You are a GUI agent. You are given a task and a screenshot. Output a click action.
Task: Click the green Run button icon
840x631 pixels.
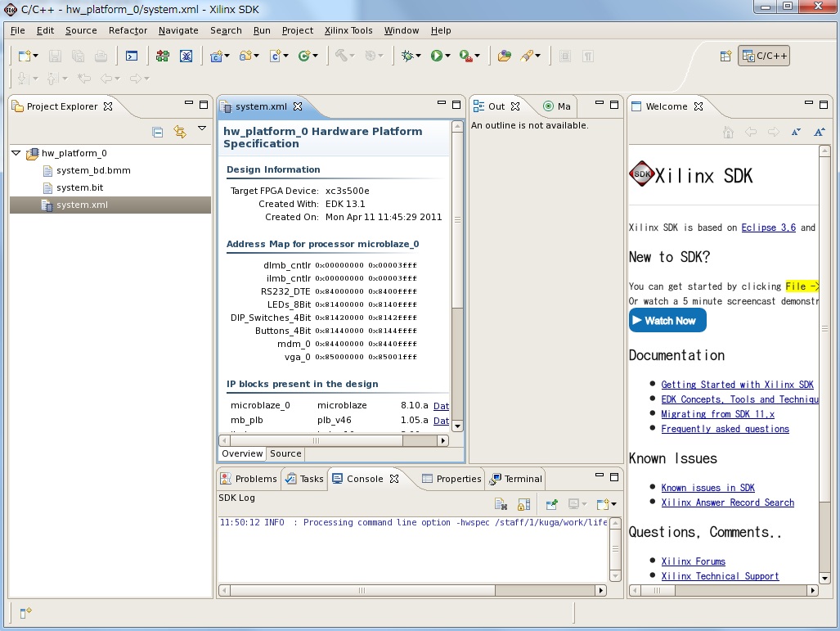[x=437, y=56]
